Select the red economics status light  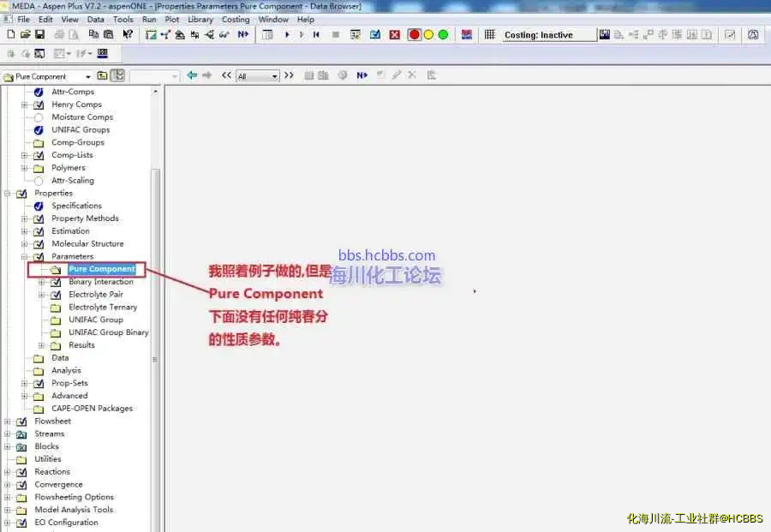(414, 34)
